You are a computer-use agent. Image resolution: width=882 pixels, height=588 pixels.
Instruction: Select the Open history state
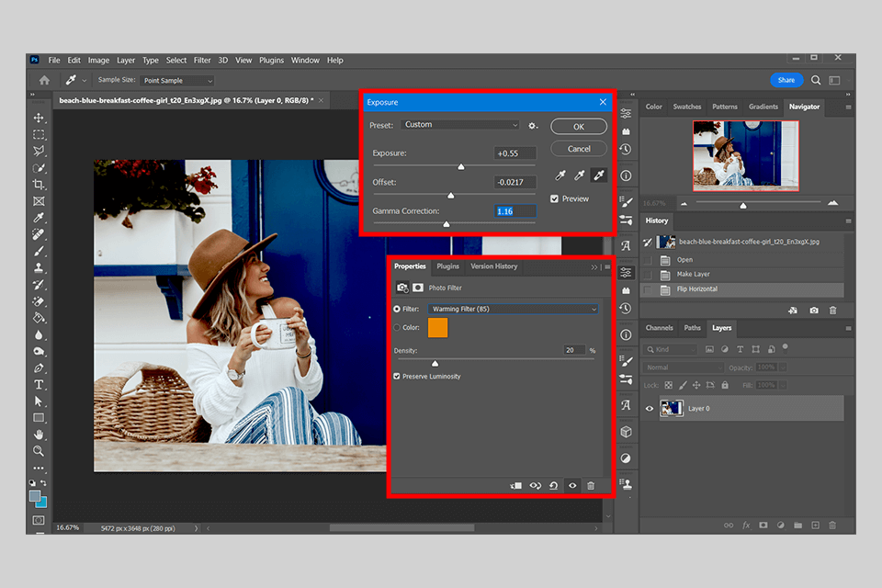coord(742,260)
